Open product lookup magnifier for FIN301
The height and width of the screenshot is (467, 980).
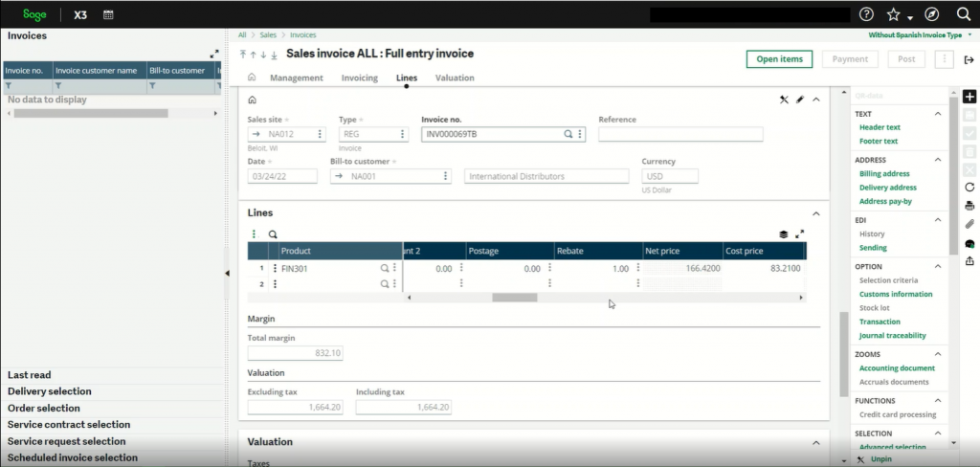click(x=385, y=268)
